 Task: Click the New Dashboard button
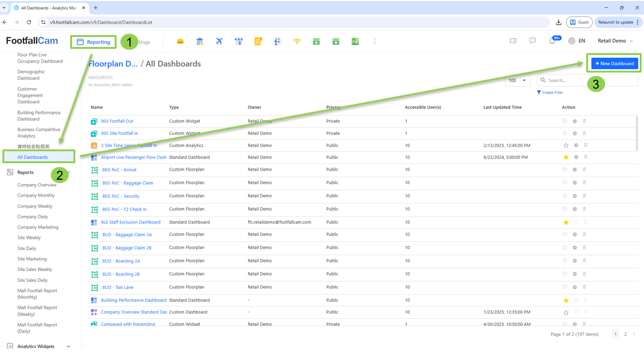615,64
